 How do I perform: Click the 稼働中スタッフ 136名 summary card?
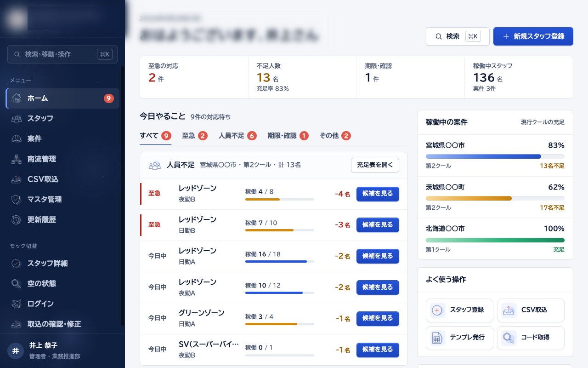(519, 77)
